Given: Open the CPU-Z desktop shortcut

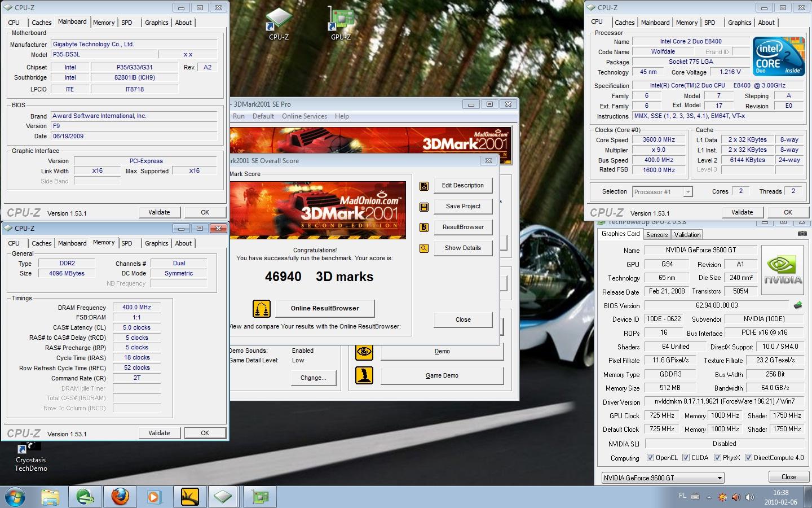Looking at the screenshot, I should [x=279, y=24].
